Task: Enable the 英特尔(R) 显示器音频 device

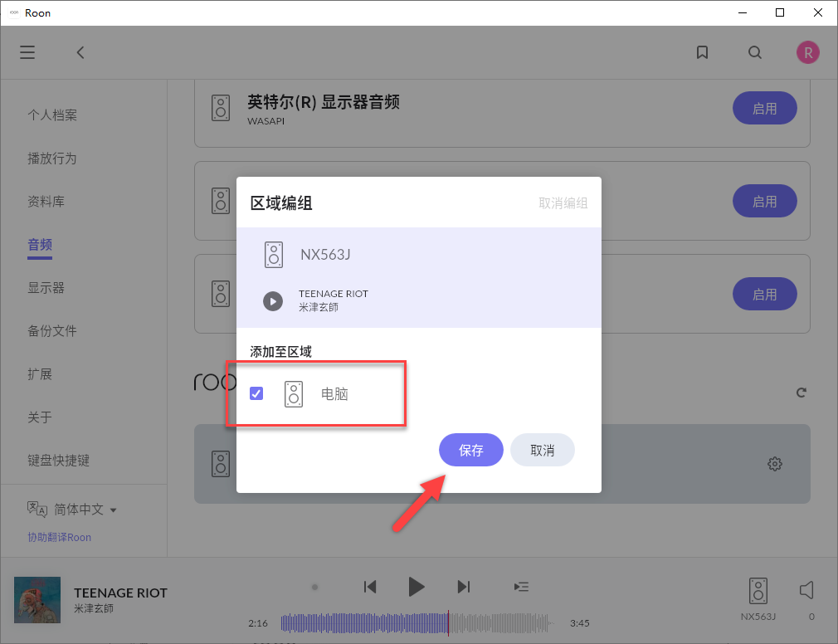Action: point(764,108)
